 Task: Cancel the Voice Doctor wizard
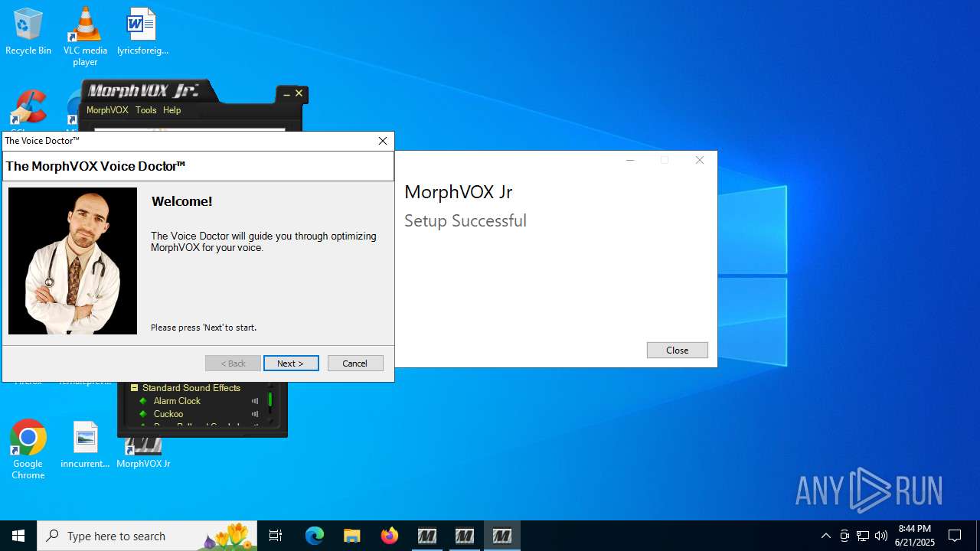pyautogui.click(x=355, y=364)
